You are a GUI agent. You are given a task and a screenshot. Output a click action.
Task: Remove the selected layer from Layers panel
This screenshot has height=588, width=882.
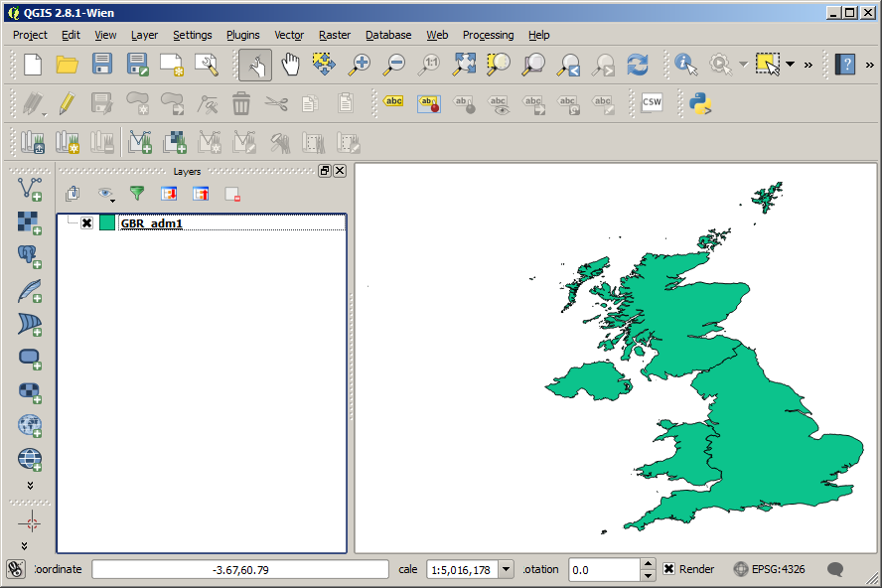coord(232,194)
